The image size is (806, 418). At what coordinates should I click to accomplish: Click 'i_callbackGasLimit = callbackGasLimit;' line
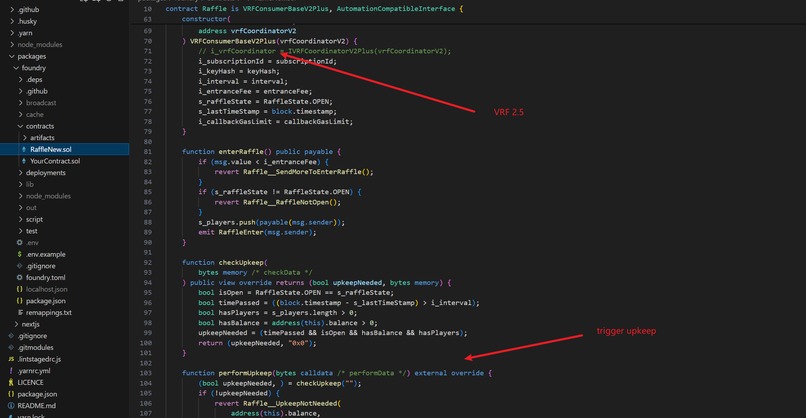(x=276, y=122)
